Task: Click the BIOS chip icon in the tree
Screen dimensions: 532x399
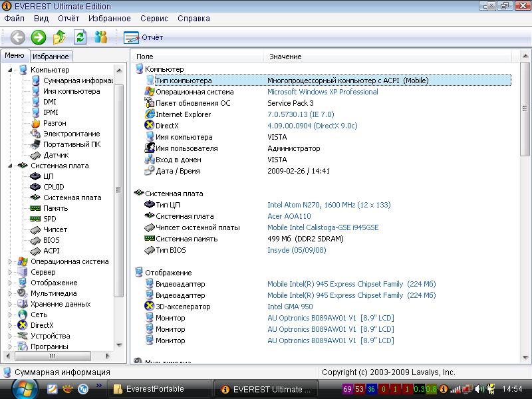Action: 35,241
